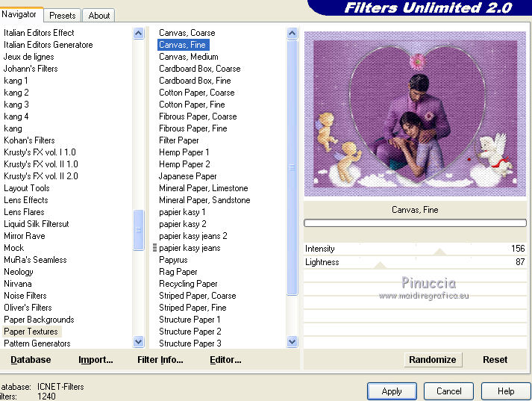Viewport: 532px width, 401px height.
Task: Select kang 3 category
Action: tap(16, 105)
